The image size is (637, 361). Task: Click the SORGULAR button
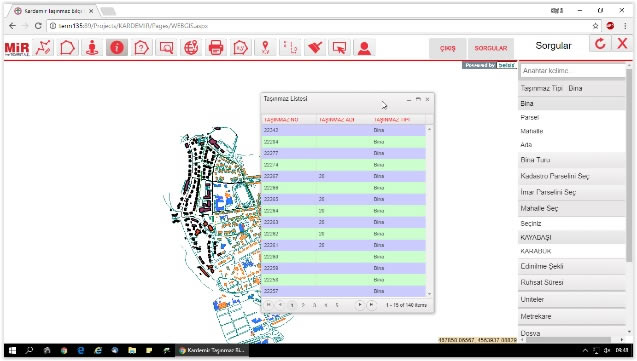pyautogui.click(x=491, y=48)
